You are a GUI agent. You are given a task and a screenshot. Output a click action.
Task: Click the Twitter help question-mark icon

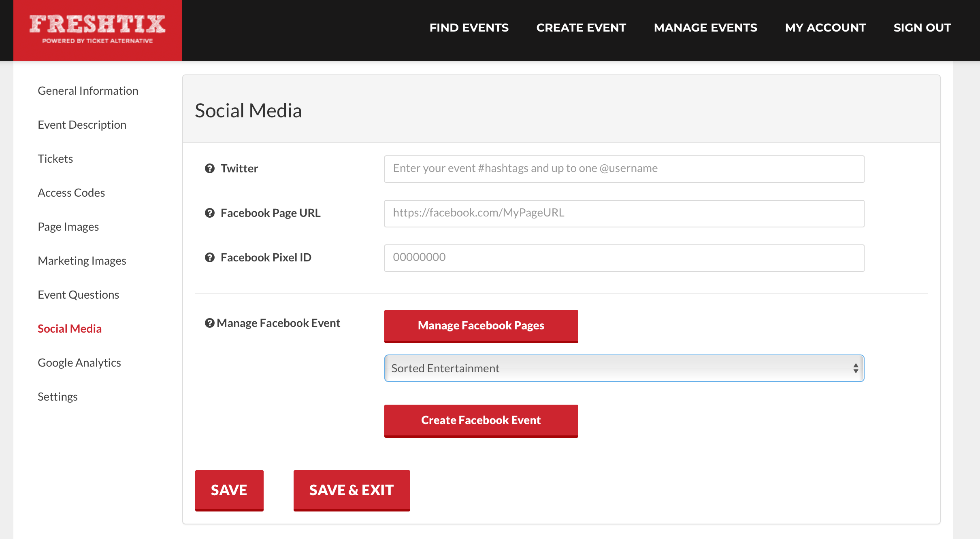209,168
